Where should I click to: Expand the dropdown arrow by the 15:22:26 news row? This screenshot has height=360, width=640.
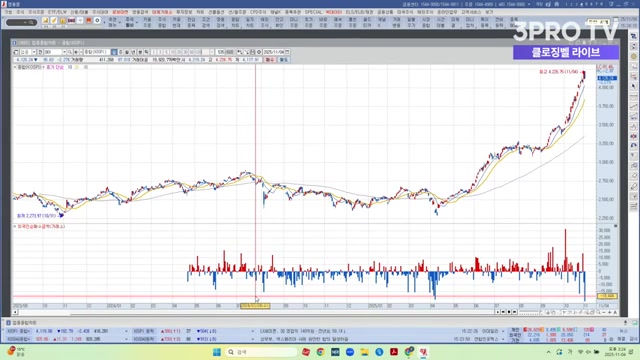click(503, 331)
